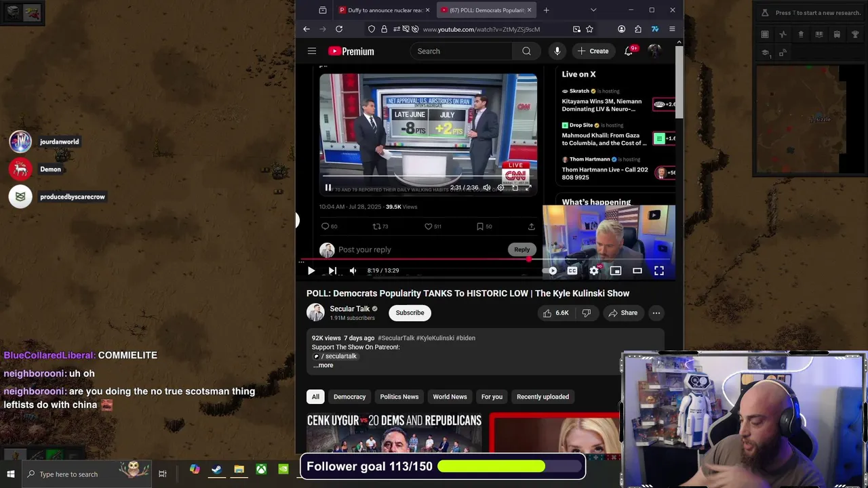This screenshot has width=868, height=488.
Task: Open the YouTube guide hamburger menu
Action: click(312, 51)
